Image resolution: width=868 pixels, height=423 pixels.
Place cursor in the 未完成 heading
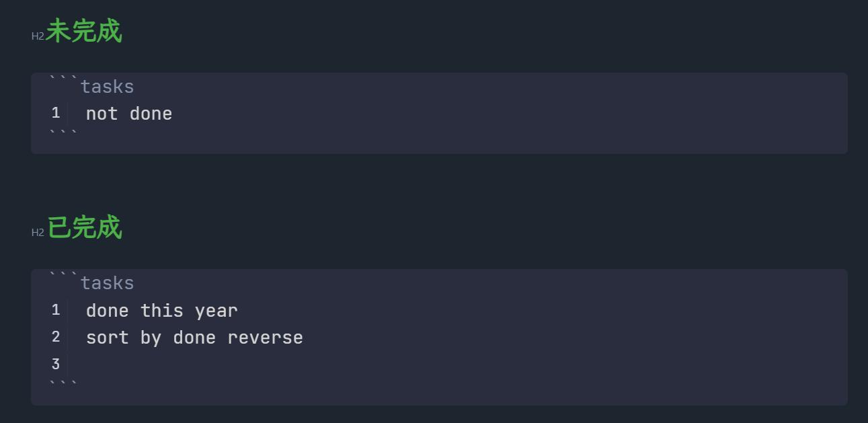(84, 32)
